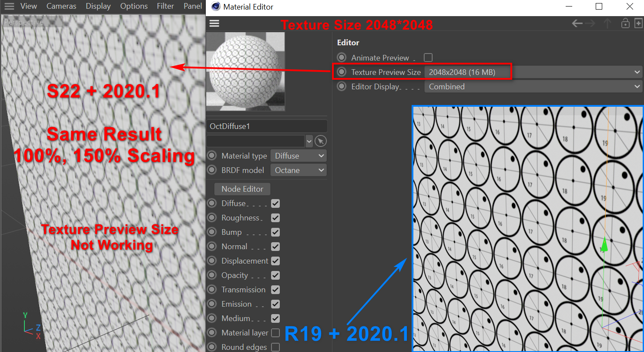The height and width of the screenshot is (352, 644).
Task: Open the BRDF model dropdown
Action: 299,170
